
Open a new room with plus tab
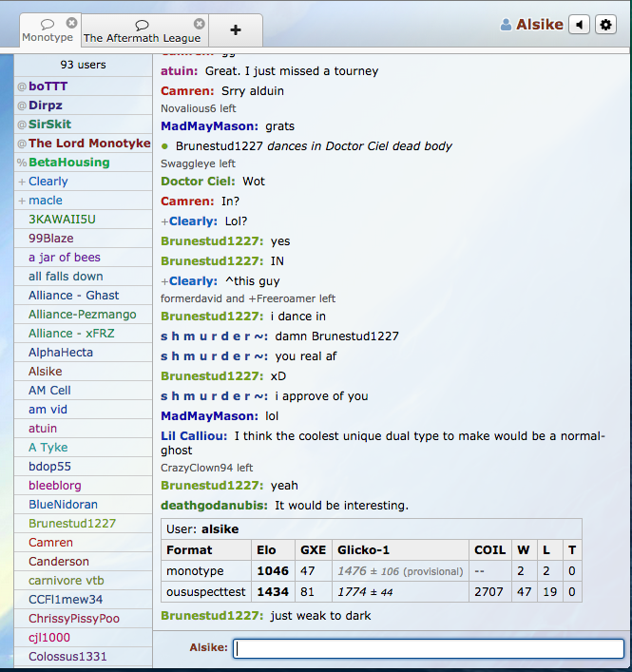coord(236,30)
